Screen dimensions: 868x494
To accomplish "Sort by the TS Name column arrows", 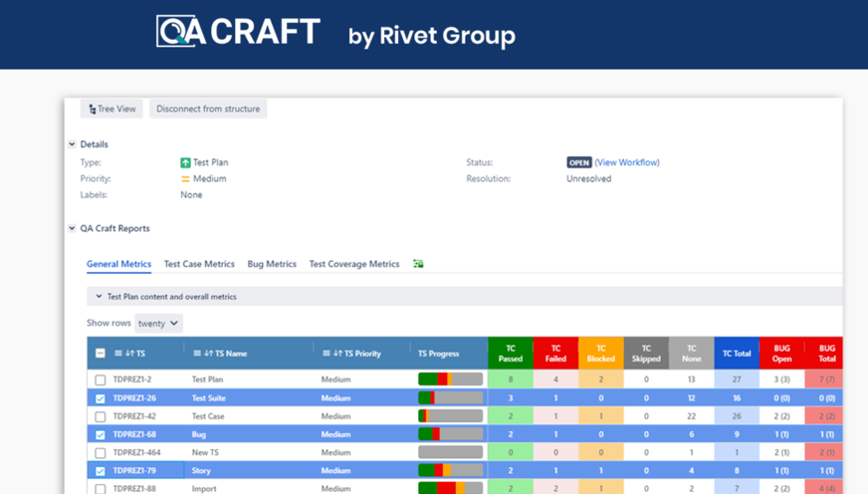I will [x=209, y=354].
